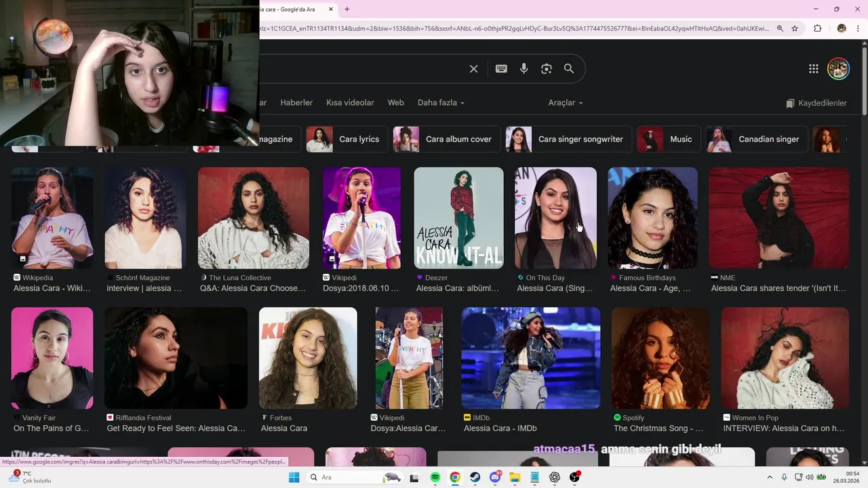Bookmark this page with the star icon

[x=795, y=28]
